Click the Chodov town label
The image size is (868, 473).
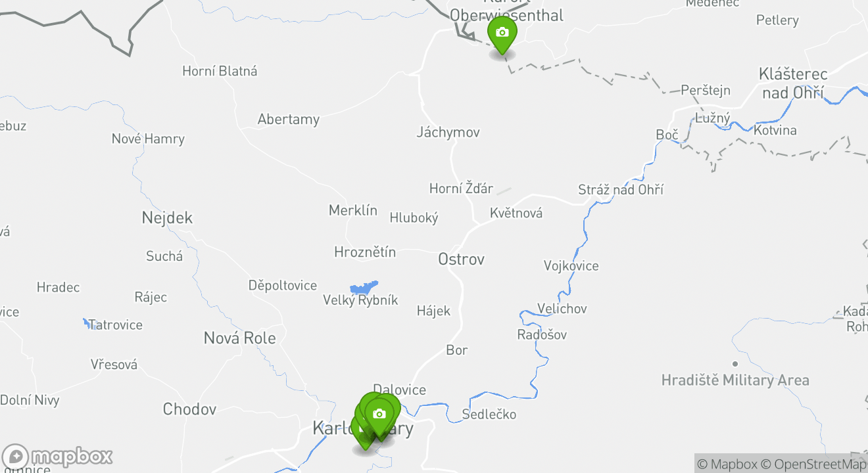point(189,409)
